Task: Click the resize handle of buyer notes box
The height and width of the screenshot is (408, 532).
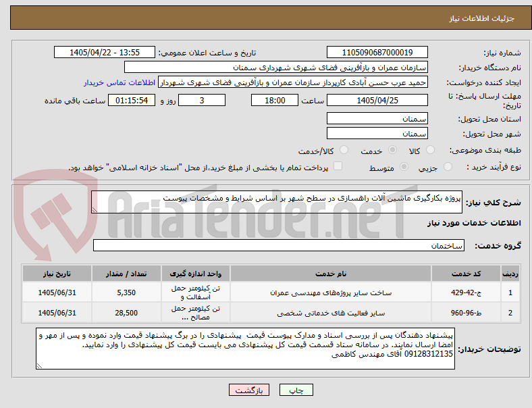Action: pos(39,366)
